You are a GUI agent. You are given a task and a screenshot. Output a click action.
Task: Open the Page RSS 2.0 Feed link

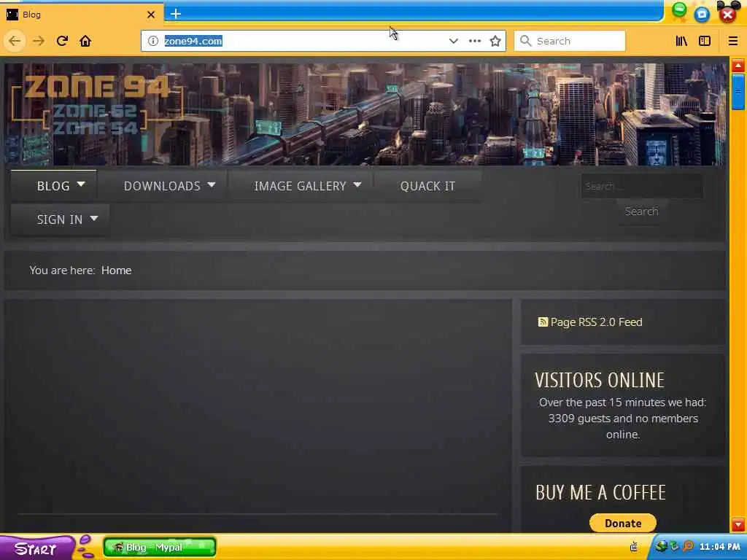[x=596, y=322]
